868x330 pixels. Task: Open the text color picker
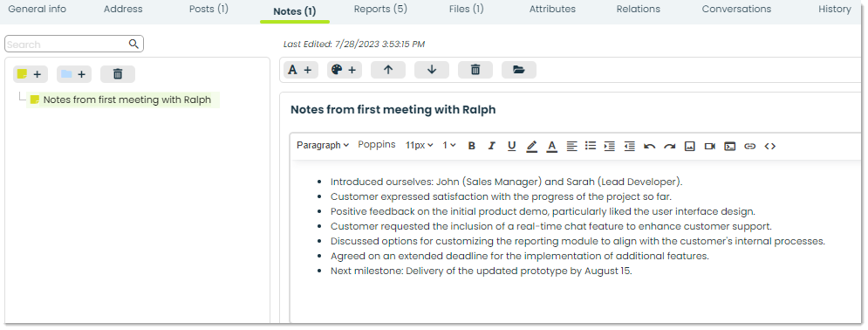pos(551,146)
